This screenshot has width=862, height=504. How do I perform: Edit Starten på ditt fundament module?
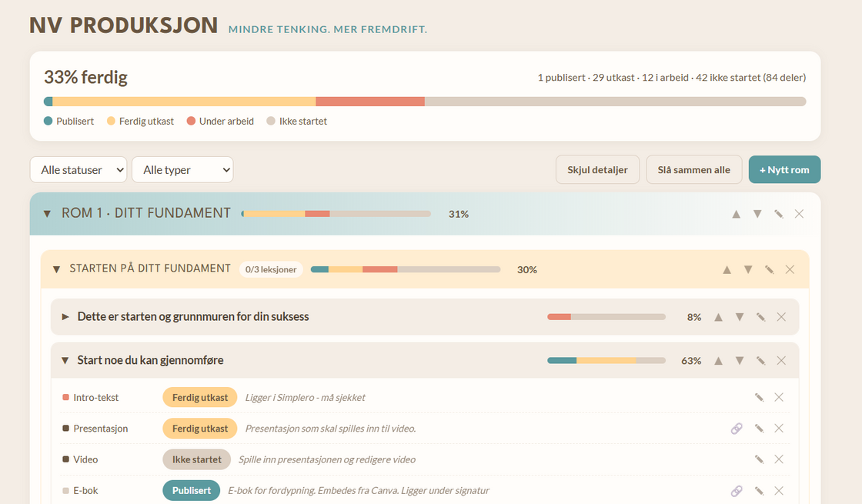[769, 269]
